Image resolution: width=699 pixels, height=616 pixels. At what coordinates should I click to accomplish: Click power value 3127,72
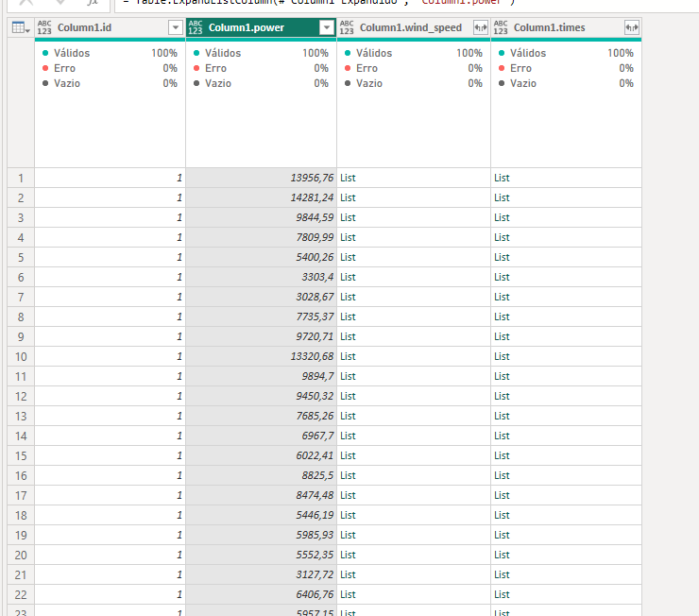pos(315,574)
